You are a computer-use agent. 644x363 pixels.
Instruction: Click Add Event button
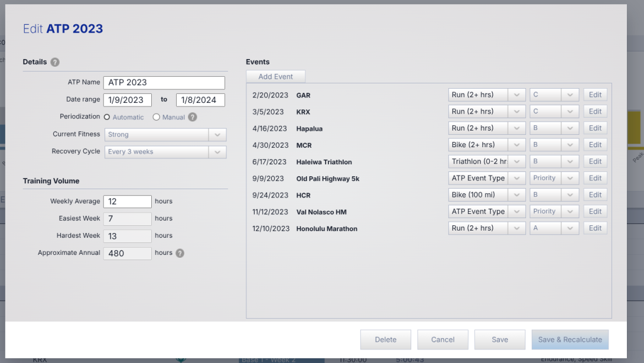click(x=275, y=77)
